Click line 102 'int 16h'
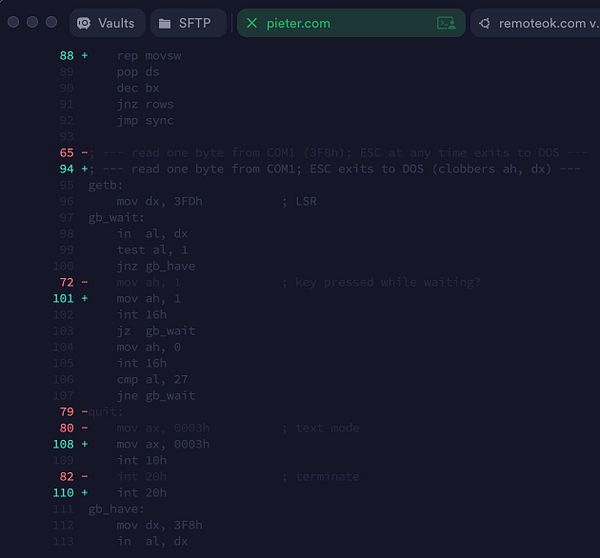The image size is (600, 558). click(142, 315)
